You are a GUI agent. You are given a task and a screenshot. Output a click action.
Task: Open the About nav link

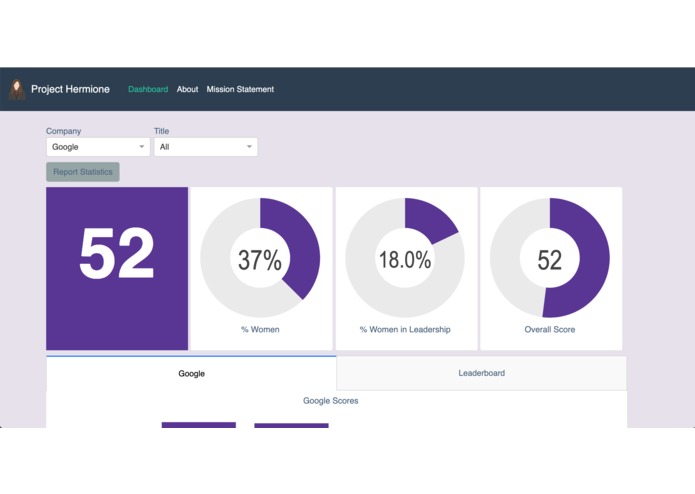[187, 89]
